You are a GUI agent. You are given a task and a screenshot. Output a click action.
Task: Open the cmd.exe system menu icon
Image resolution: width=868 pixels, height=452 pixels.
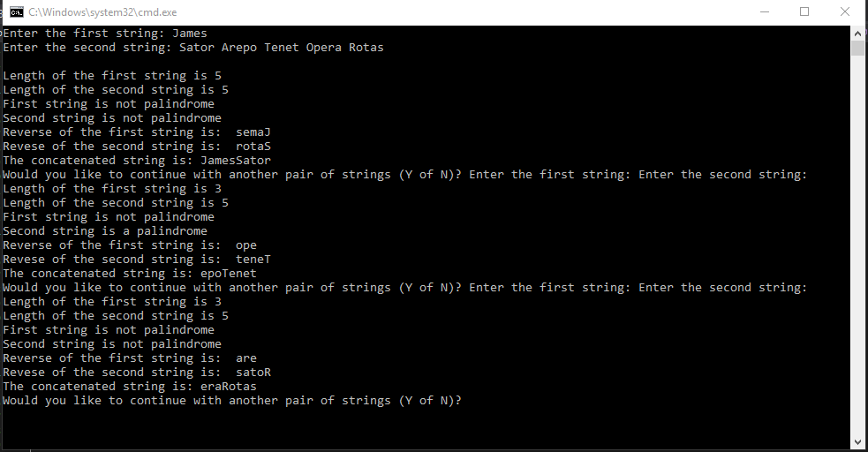coord(17,11)
